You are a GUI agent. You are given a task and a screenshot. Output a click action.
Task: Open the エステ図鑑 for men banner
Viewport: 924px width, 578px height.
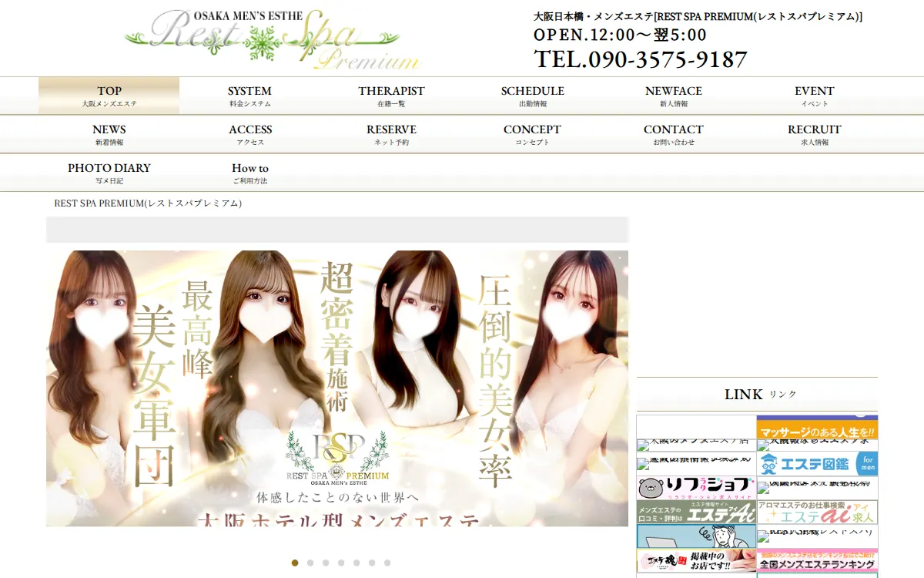tap(817, 464)
